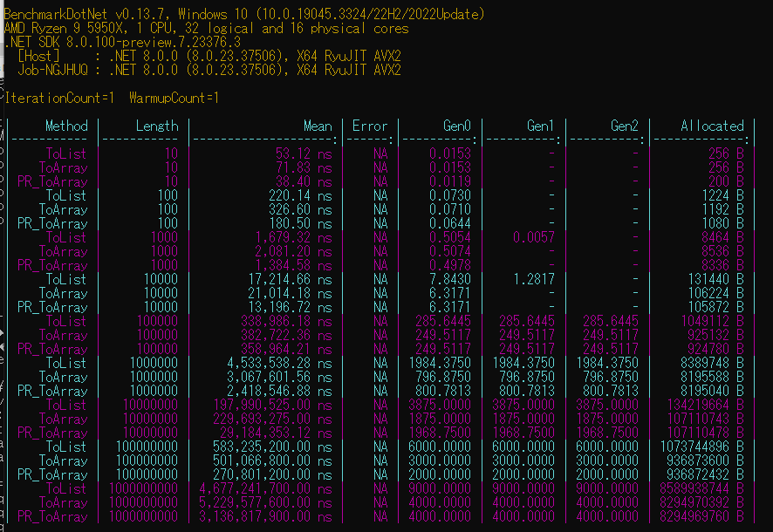773x532 pixels.
Task: Click the mean value 180.50 ns
Action: (x=300, y=223)
